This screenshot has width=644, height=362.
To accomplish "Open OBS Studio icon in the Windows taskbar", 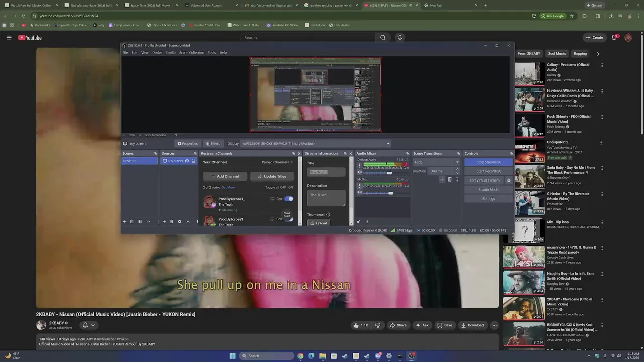I will 412,356.
